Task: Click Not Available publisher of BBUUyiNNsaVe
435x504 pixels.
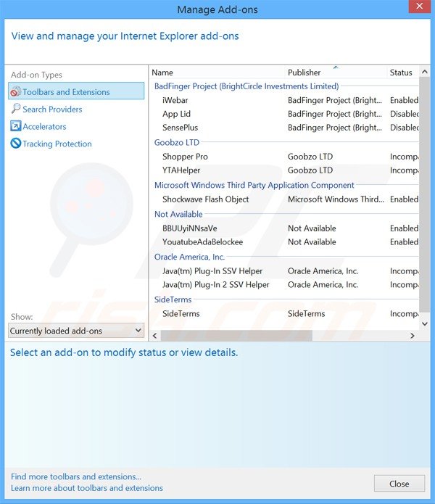Action: coord(312,228)
